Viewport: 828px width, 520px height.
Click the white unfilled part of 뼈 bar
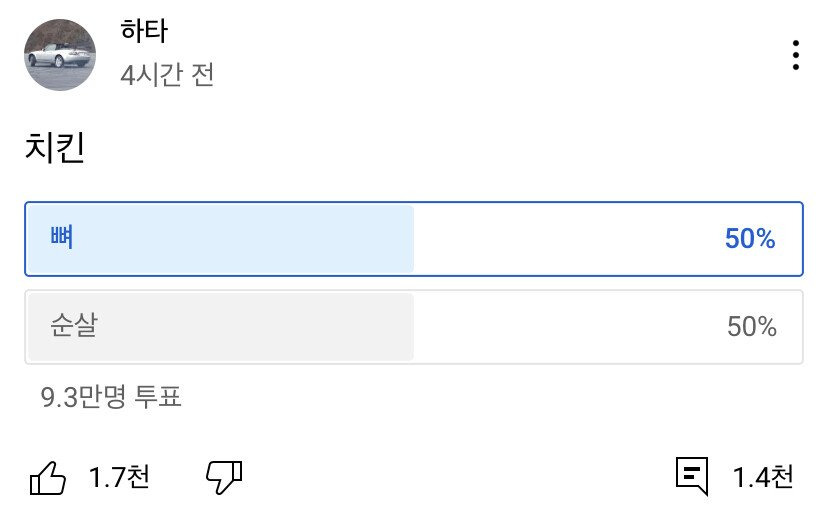pyautogui.click(x=560, y=239)
